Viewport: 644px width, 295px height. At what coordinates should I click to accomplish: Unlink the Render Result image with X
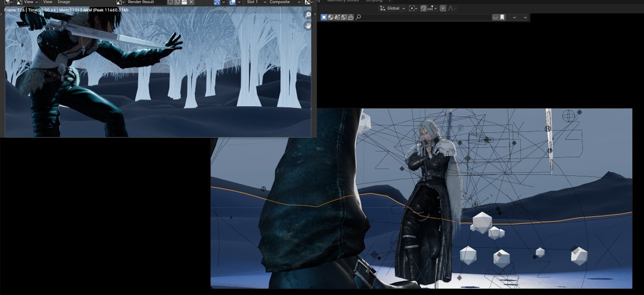point(191,2)
